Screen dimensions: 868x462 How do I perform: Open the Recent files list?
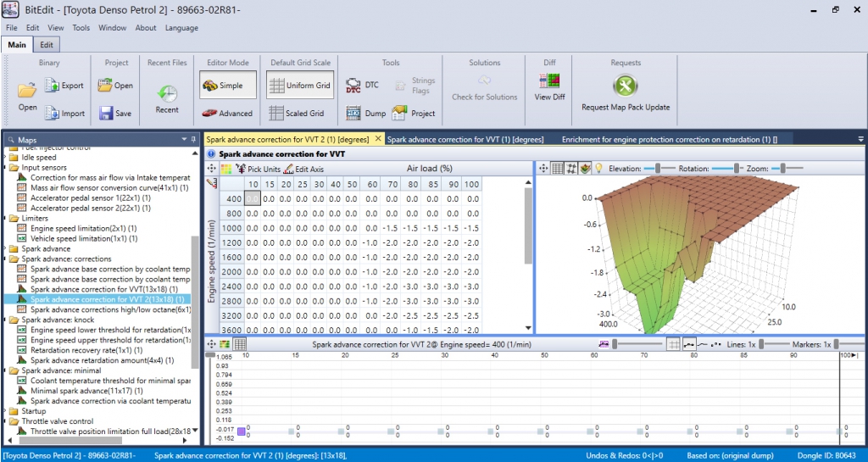(x=167, y=98)
